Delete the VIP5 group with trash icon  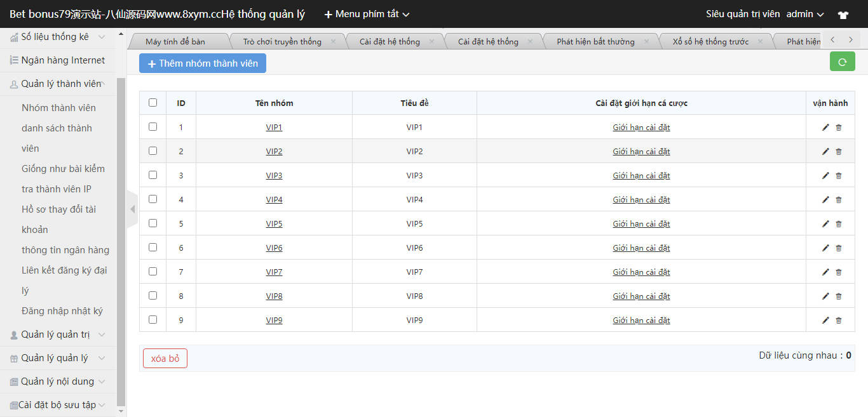[x=838, y=224]
